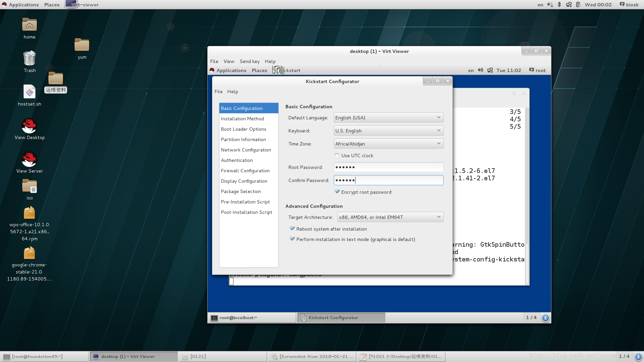Open the File menu in Kickstart Configurator

(218, 92)
